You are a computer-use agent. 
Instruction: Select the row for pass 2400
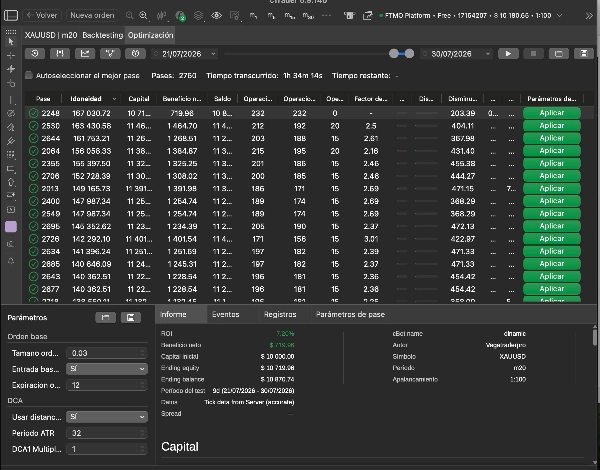click(309, 201)
